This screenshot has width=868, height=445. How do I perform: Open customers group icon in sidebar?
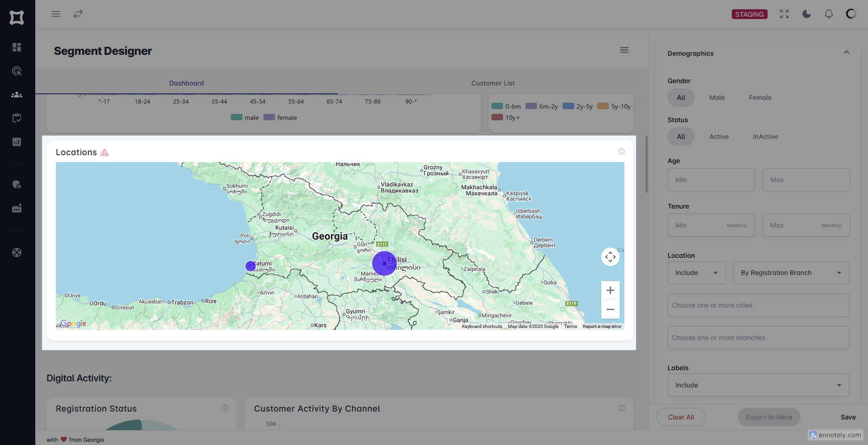click(17, 95)
